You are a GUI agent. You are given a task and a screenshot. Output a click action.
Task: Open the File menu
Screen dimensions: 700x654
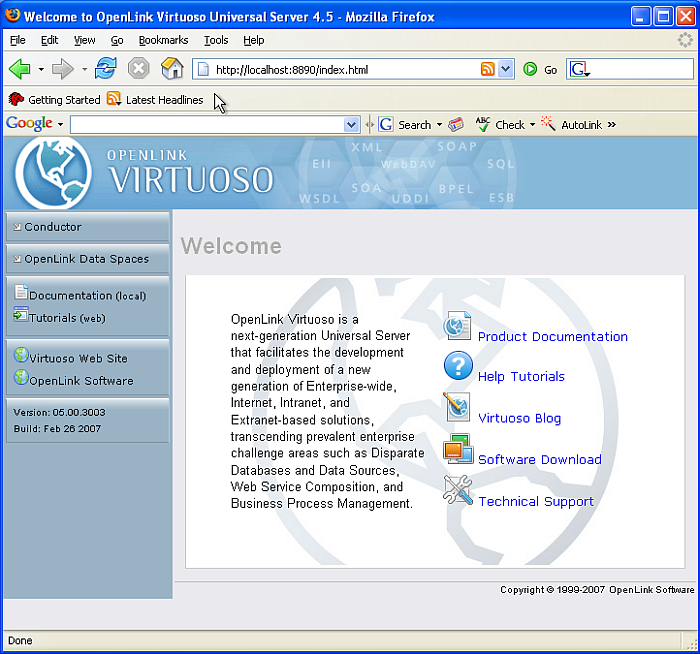pos(17,40)
